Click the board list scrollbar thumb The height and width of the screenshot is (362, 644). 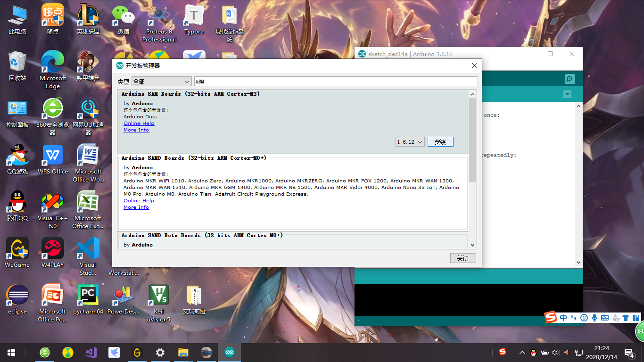(473, 140)
